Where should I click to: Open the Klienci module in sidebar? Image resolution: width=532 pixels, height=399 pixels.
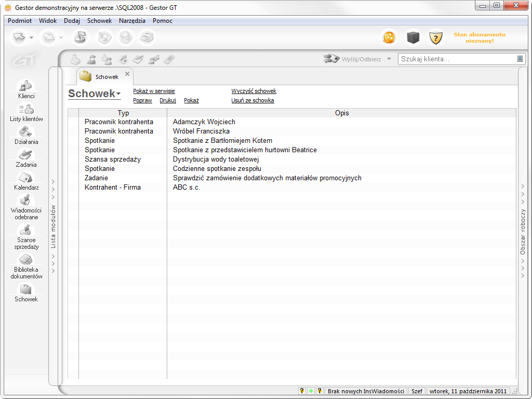click(26, 89)
